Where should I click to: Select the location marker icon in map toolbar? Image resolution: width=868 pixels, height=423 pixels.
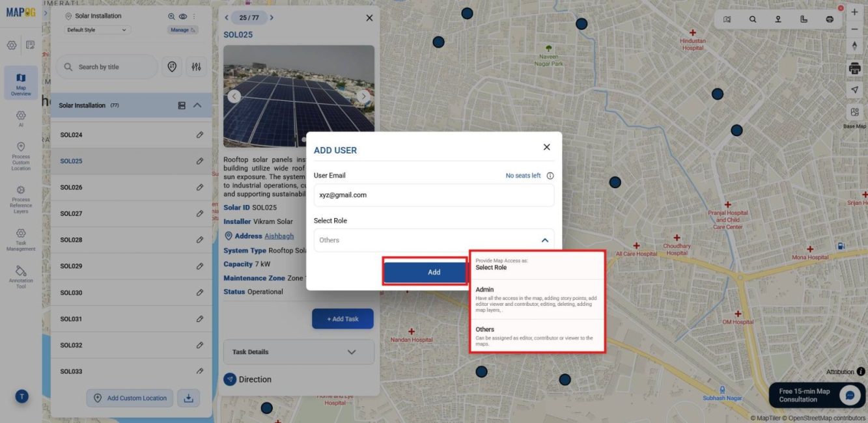tap(777, 20)
